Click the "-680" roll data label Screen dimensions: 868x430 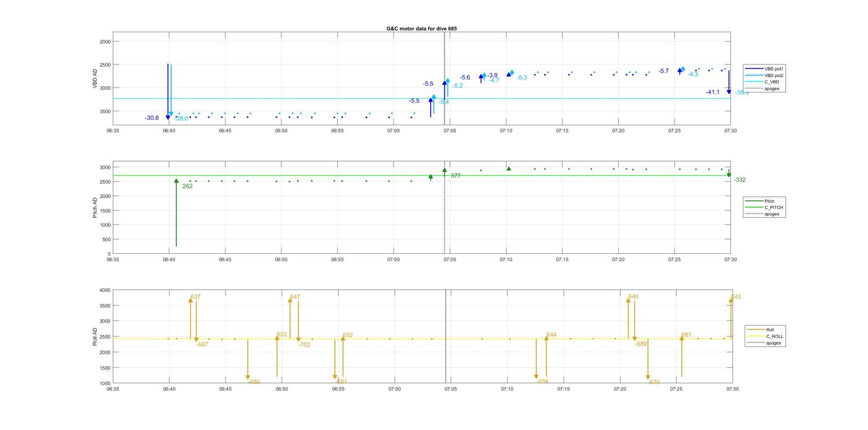click(x=254, y=382)
